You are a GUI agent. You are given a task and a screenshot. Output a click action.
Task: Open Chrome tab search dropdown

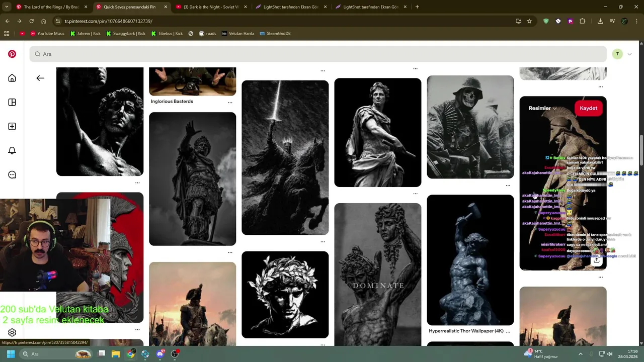coord(7,7)
